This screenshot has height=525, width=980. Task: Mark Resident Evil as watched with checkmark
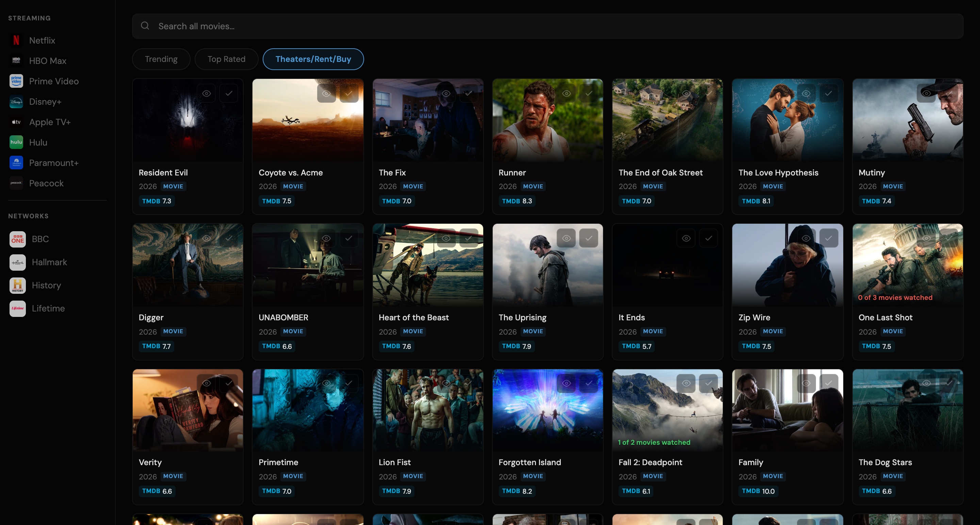point(229,93)
